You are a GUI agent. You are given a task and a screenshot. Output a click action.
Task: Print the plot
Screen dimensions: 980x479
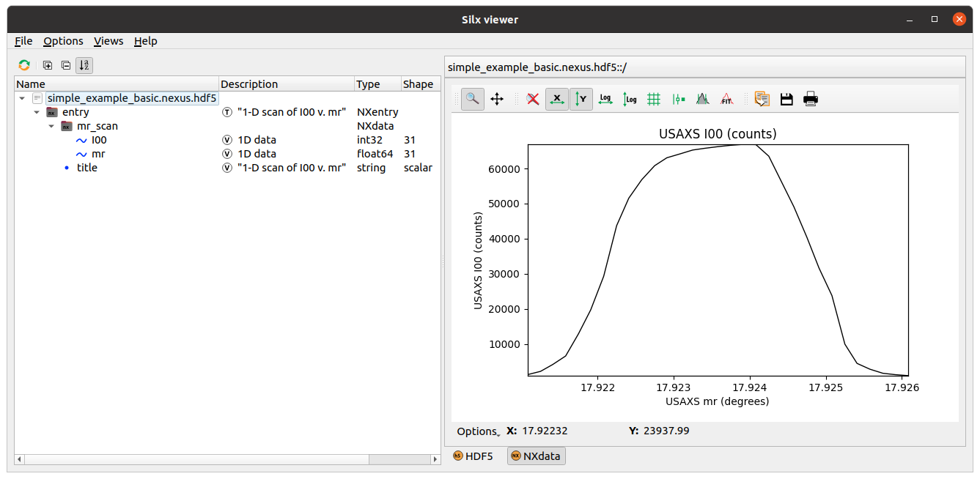click(x=810, y=99)
